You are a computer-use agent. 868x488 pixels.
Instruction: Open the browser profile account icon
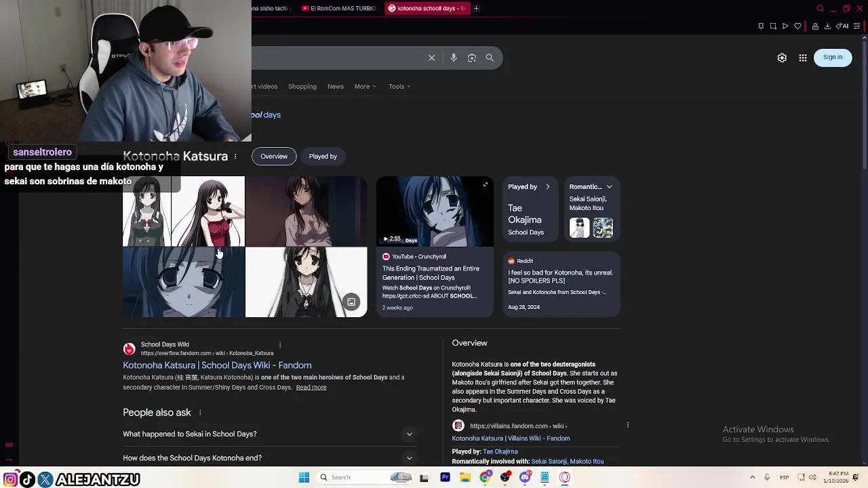(815, 26)
